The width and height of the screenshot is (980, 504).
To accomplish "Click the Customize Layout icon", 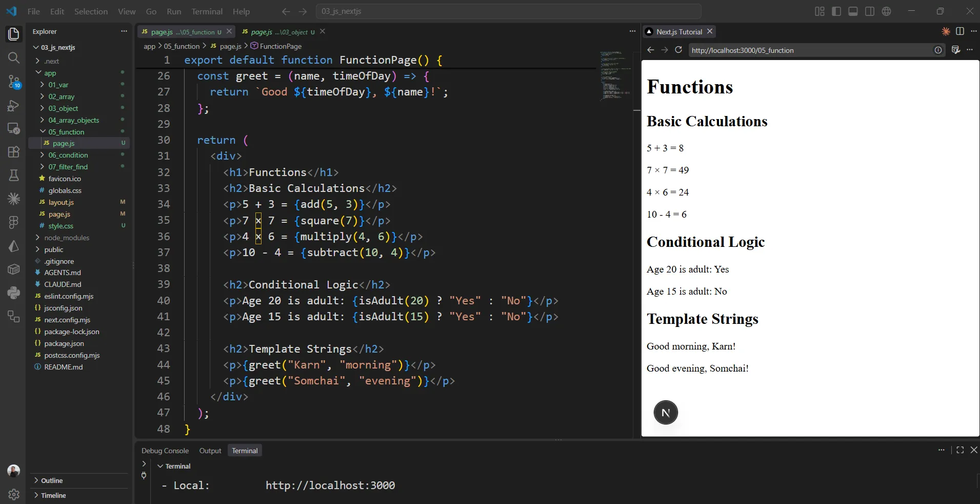I will pyautogui.click(x=819, y=11).
